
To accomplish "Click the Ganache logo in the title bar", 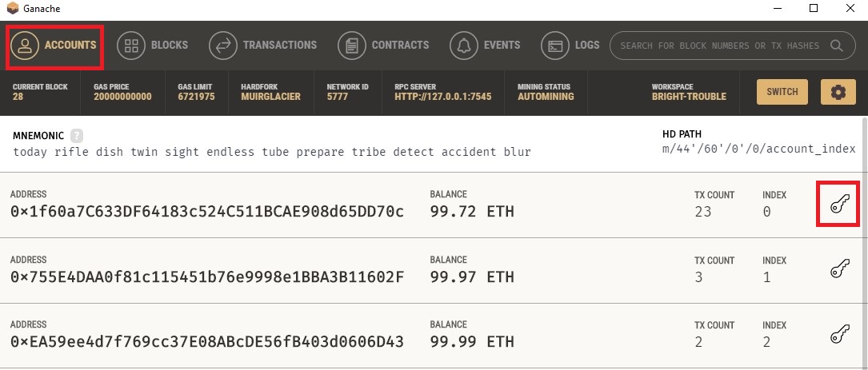I will pos(12,9).
